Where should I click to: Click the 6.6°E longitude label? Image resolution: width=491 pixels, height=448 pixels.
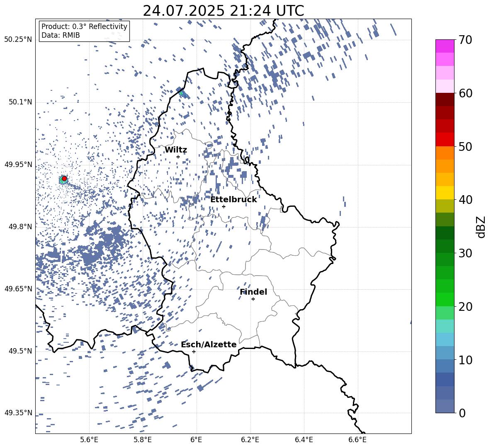357,440
